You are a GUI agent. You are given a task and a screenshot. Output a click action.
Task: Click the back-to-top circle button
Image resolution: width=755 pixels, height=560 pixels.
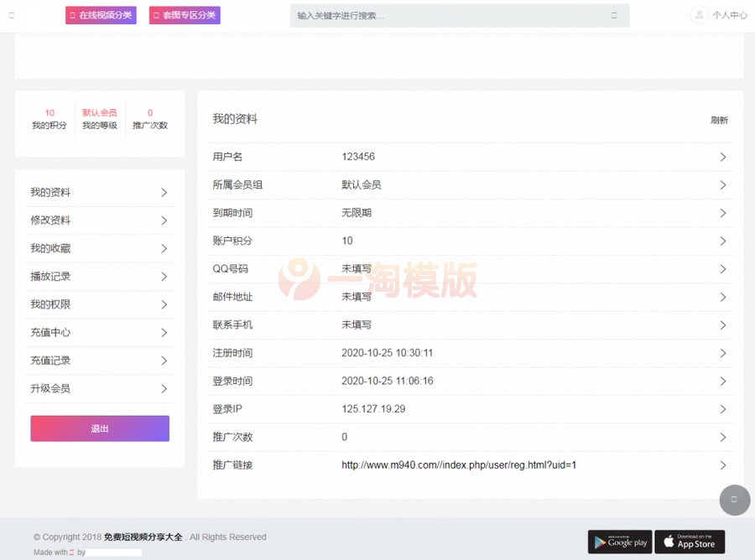(x=735, y=500)
